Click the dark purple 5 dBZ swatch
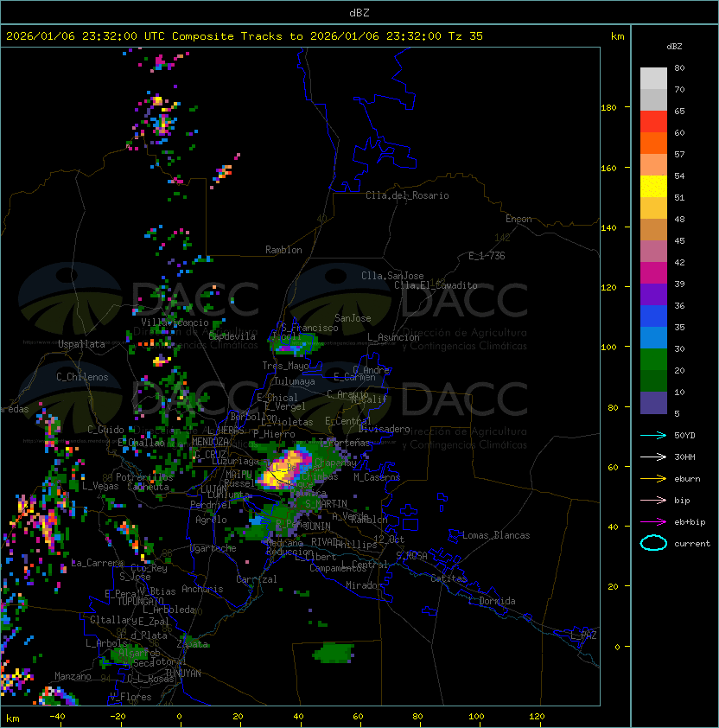This screenshot has height=728, width=719. click(653, 403)
